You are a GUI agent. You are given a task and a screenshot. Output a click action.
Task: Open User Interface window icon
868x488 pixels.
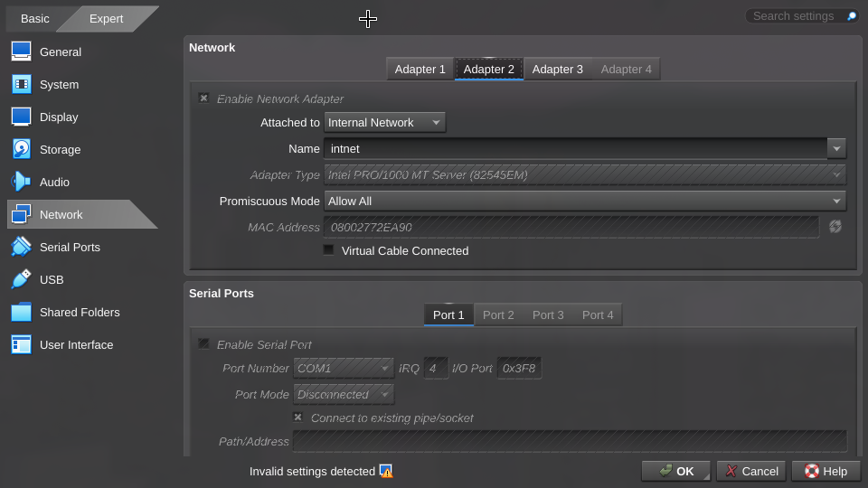click(x=21, y=344)
